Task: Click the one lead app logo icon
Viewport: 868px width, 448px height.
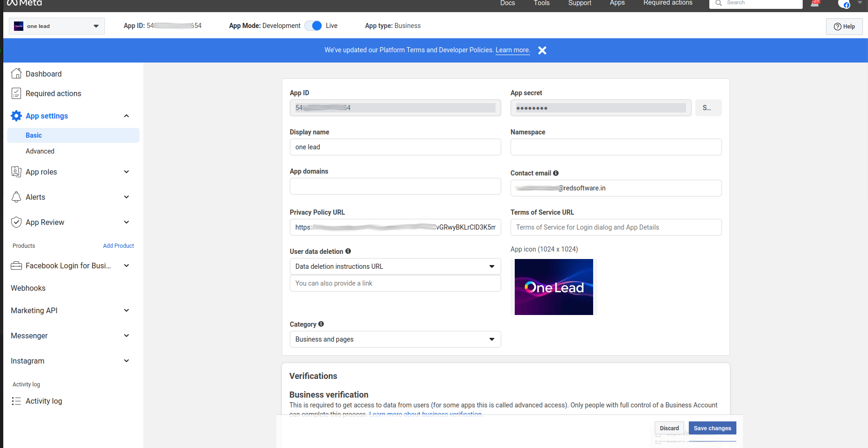Action: 19,26
